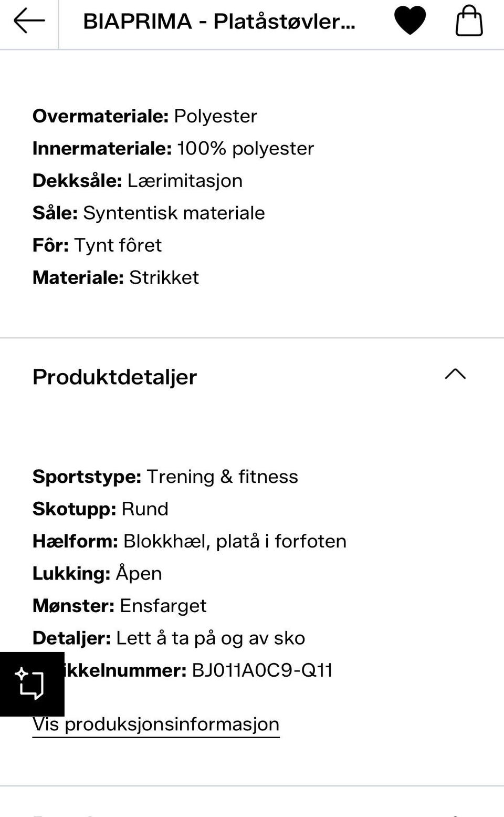Click the Overmateriale: Polyester line
This screenshot has width=504, height=817.
(x=145, y=116)
